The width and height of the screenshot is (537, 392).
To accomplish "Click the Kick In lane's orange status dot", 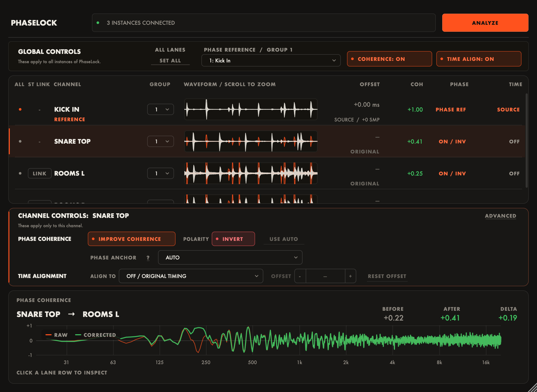I will (x=20, y=109).
